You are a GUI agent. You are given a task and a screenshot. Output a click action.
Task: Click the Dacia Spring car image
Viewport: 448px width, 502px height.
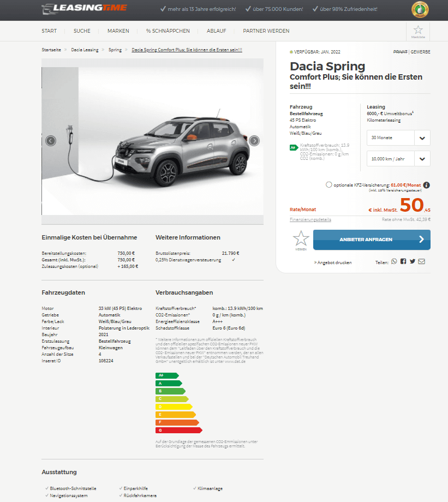(x=152, y=141)
